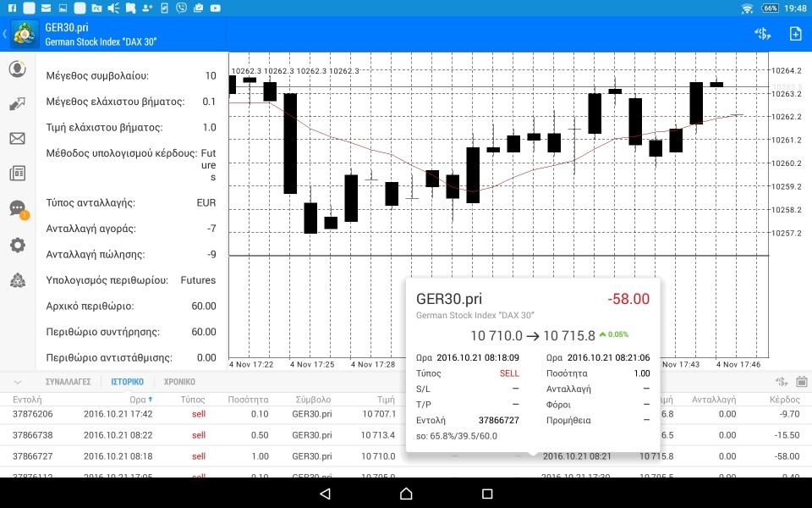Screen dimensions: 812x508
Task: Switch to ΣΥΝΑΛΛΑΓΕΣ tab
Action: point(69,382)
